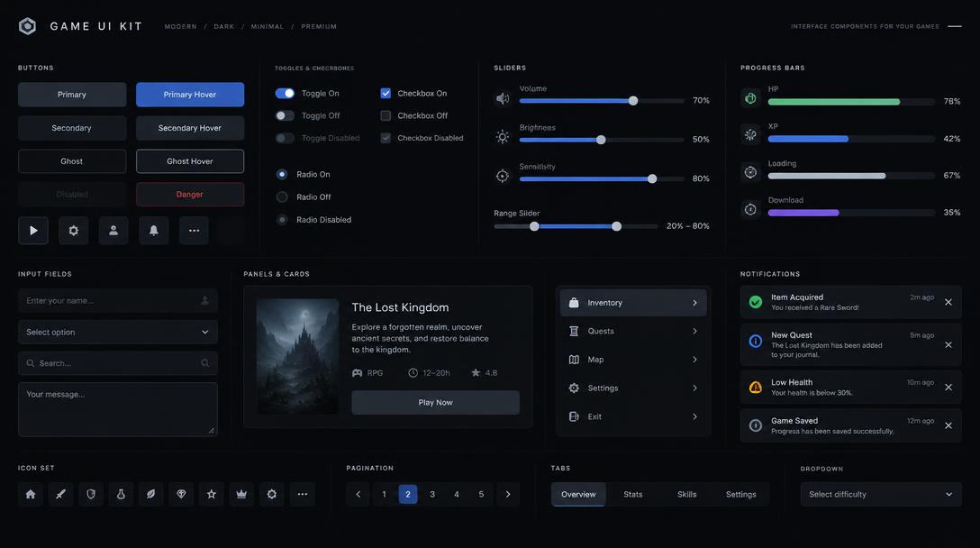Click the Radio Disabled option
The image size is (980, 548).
(x=282, y=220)
